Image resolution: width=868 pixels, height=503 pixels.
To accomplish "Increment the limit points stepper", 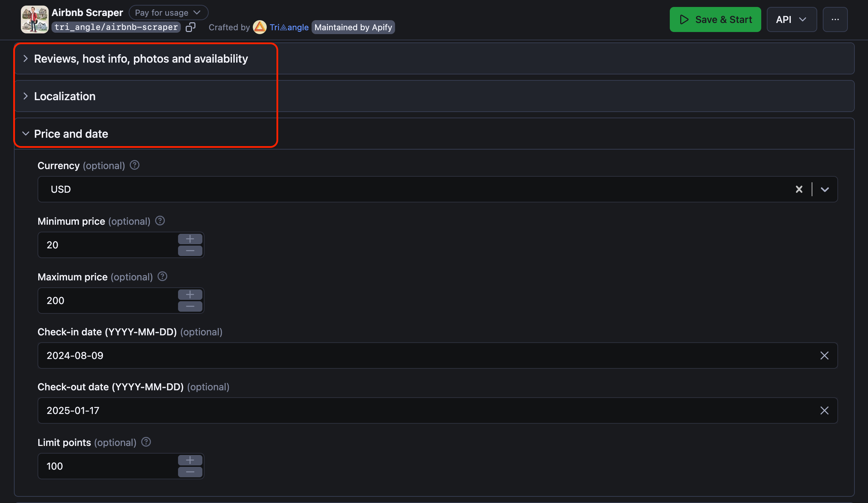I will 189,459.
